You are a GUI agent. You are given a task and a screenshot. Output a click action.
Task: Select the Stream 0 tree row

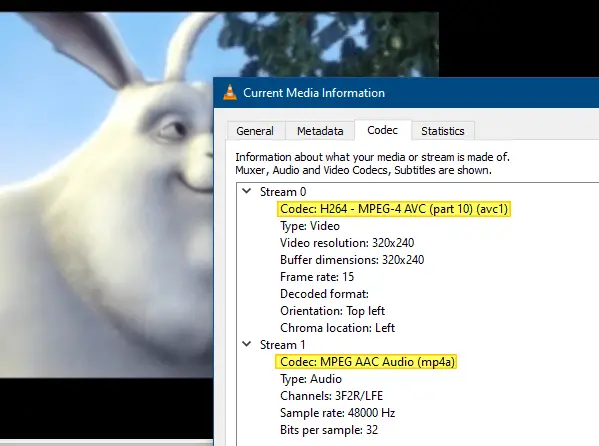(x=283, y=191)
